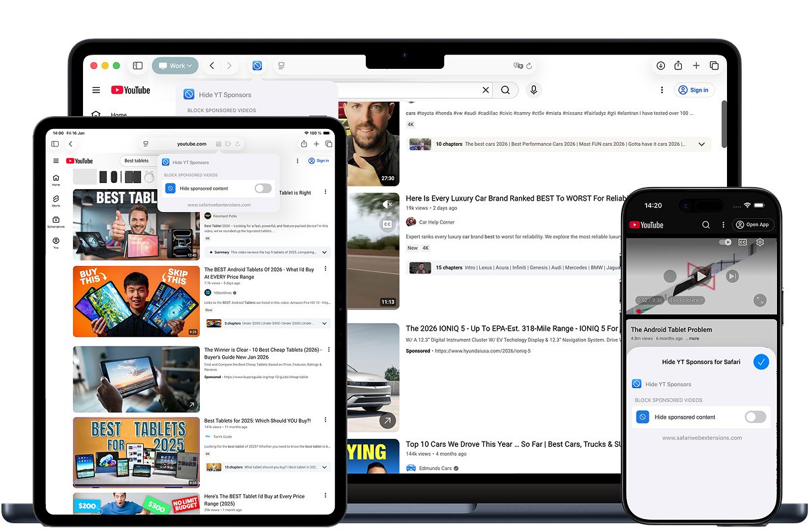This screenshot has width=810, height=532.
Task: Open the Safari sidebar on the MacBook
Action: tap(138, 65)
